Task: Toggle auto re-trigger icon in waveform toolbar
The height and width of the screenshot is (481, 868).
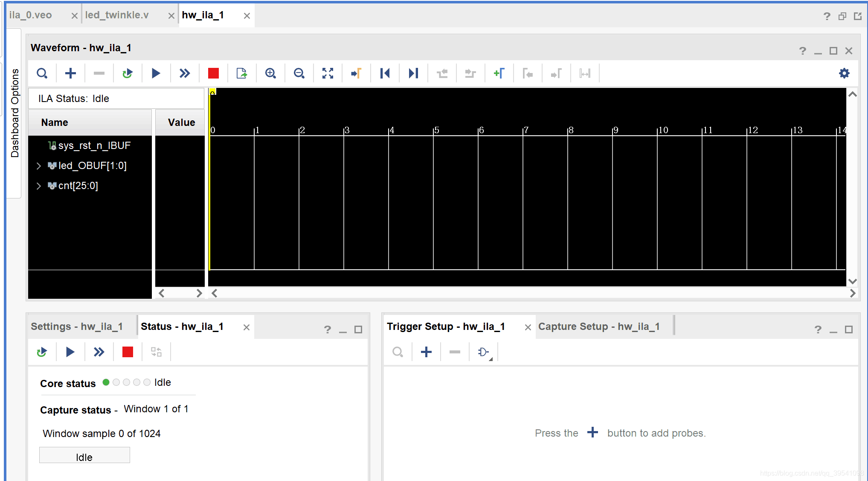Action: click(x=127, y=73)
